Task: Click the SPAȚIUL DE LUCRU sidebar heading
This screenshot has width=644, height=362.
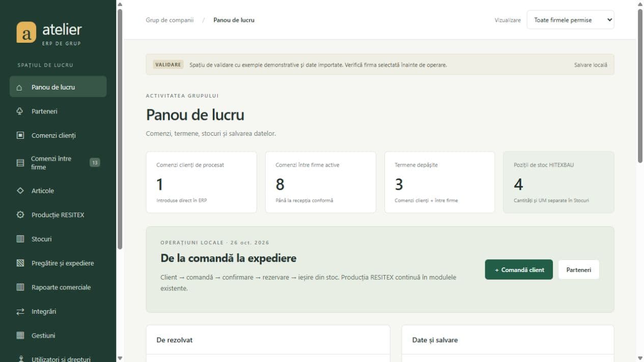Action: coord(45,65)
